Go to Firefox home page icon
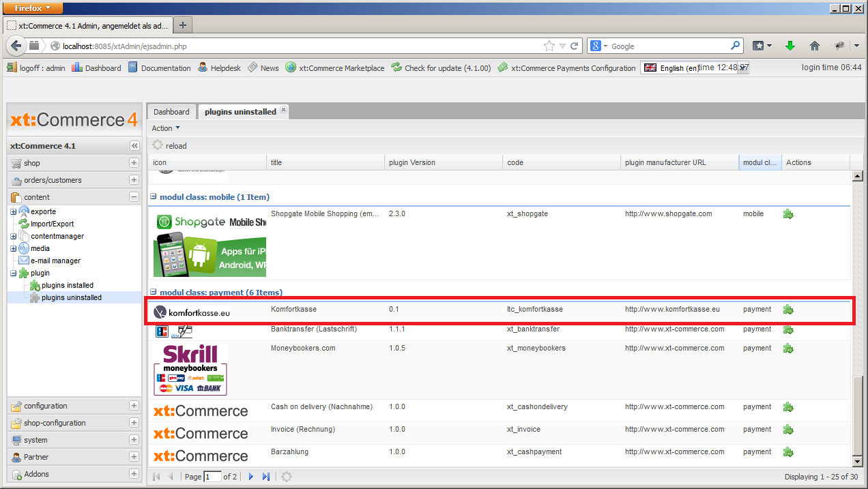The height and width of the screenshot is (489, 868). pos(814,46)
